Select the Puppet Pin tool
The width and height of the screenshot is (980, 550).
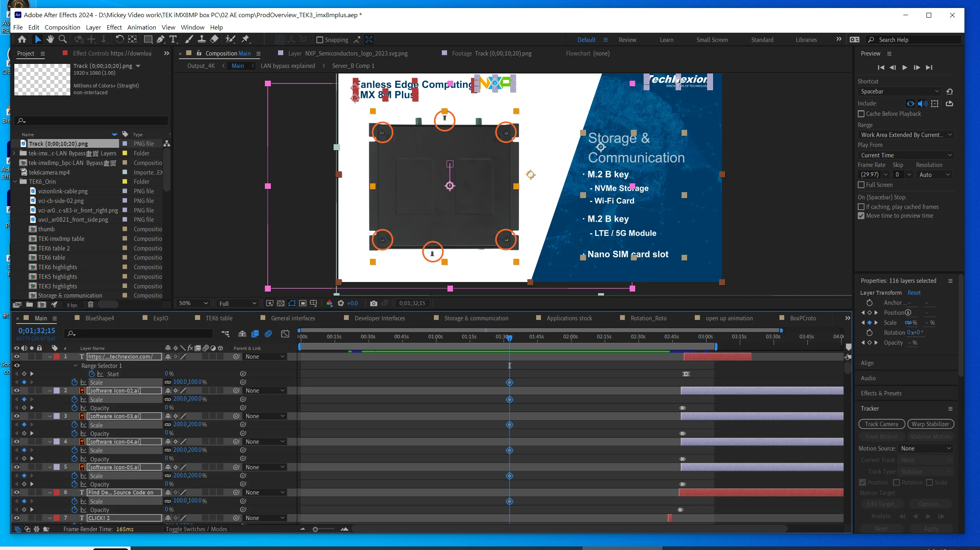click(245, 39)
